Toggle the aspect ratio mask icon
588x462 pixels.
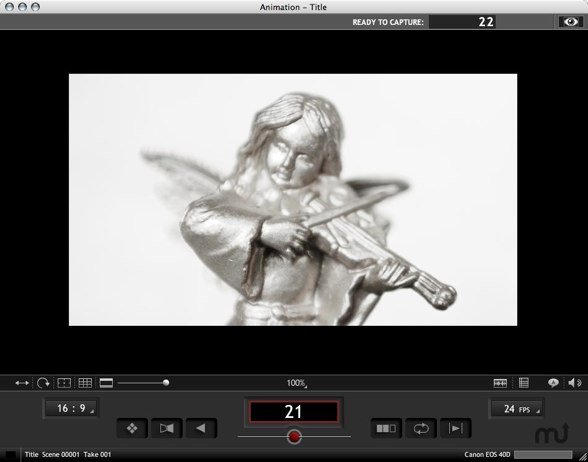pyautogui.click(x=106, y=383)
